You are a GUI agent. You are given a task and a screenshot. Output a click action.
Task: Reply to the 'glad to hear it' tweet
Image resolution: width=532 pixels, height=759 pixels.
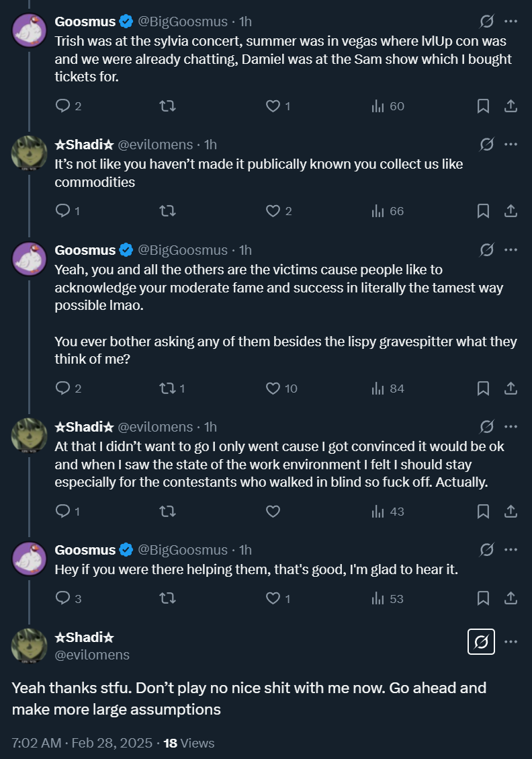click(62, 598)
